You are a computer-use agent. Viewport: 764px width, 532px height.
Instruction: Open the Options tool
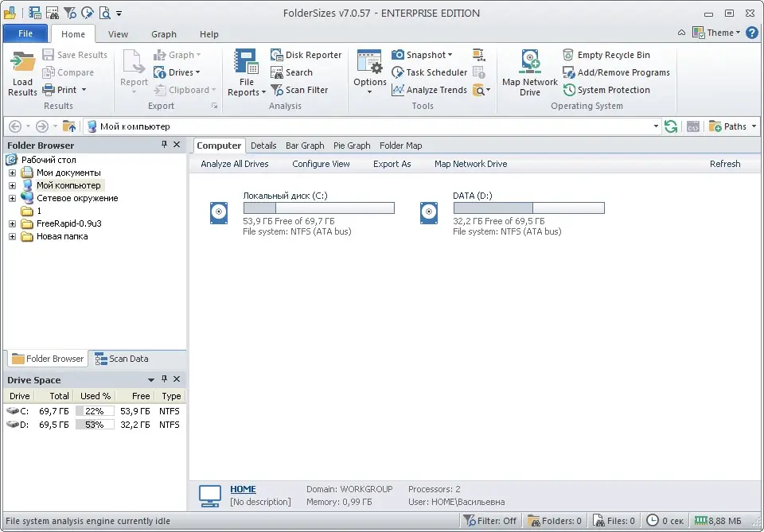click(x=370, y=72)
